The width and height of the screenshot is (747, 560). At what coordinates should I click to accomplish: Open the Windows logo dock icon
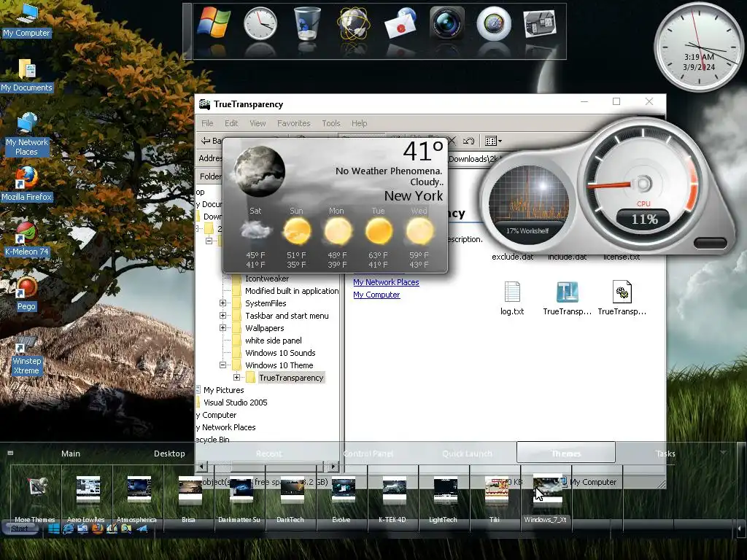pyautogui.click(x=214, y=23)
